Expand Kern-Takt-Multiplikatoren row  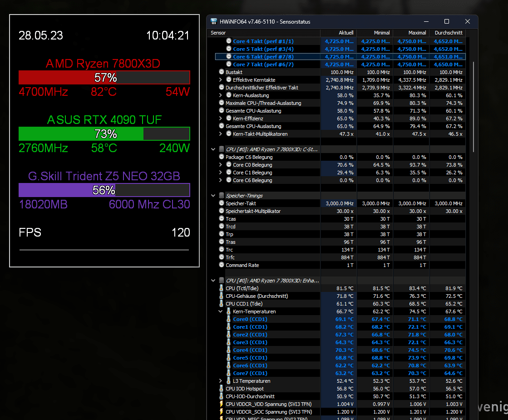pos(221,134)
